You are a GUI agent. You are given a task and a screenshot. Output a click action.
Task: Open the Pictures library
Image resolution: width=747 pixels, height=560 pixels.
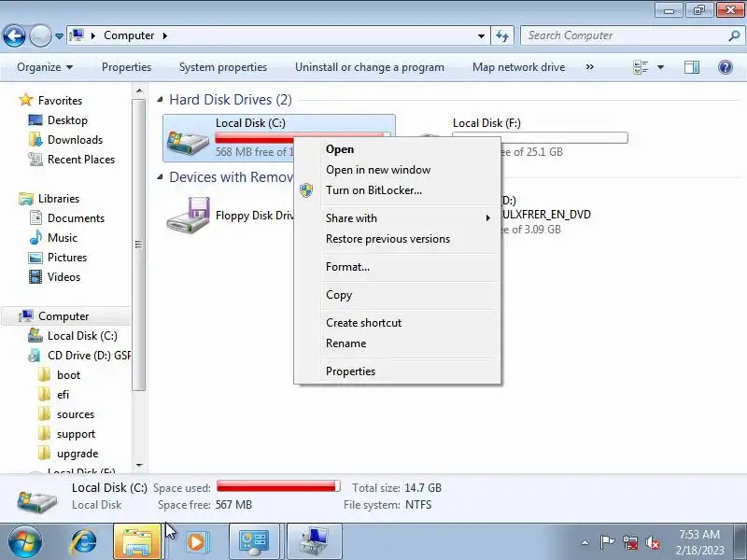(x=67, y=258)
